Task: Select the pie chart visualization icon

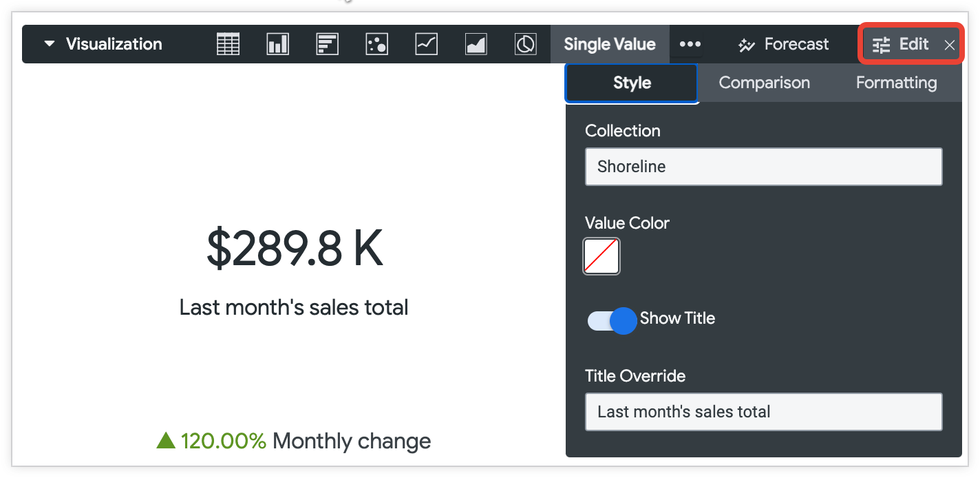Action: pos(525,43)
